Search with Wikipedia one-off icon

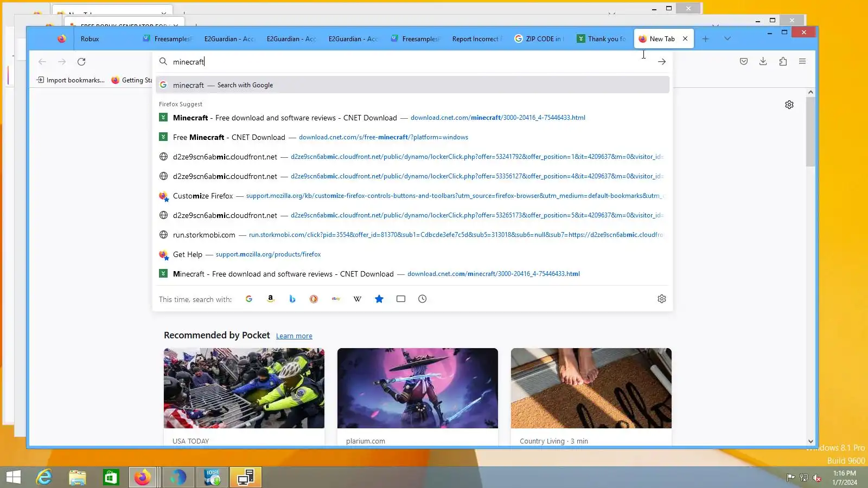click(358, 299)
